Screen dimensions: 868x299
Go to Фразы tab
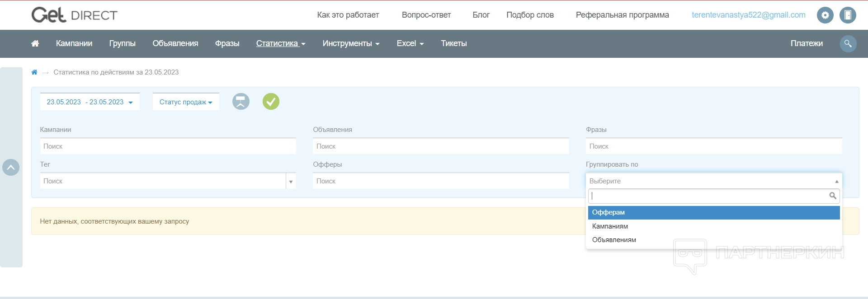tap(227, 43)
